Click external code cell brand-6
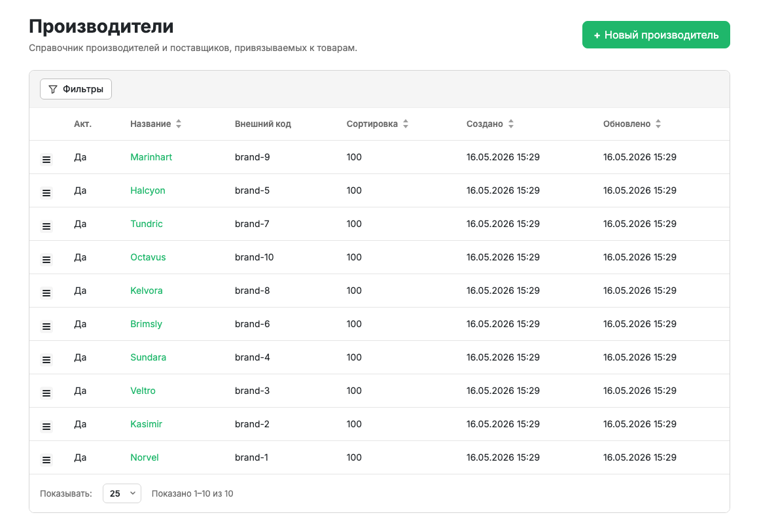This screenshot has width=759, height=532. coord(252,324)
